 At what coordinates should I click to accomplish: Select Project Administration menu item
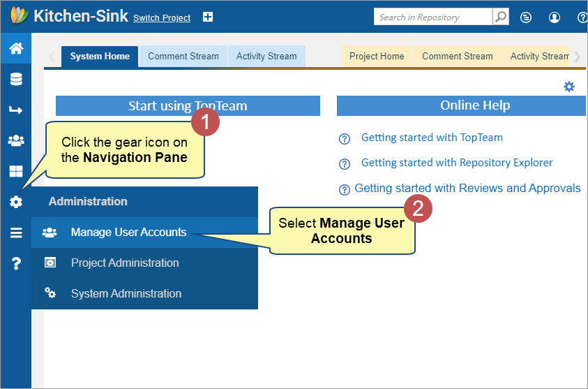[144, 263]
